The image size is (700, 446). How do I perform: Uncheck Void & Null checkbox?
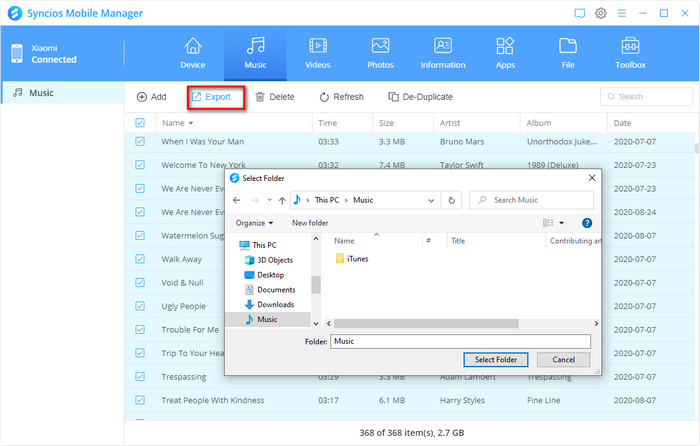[x=140, y=283]
